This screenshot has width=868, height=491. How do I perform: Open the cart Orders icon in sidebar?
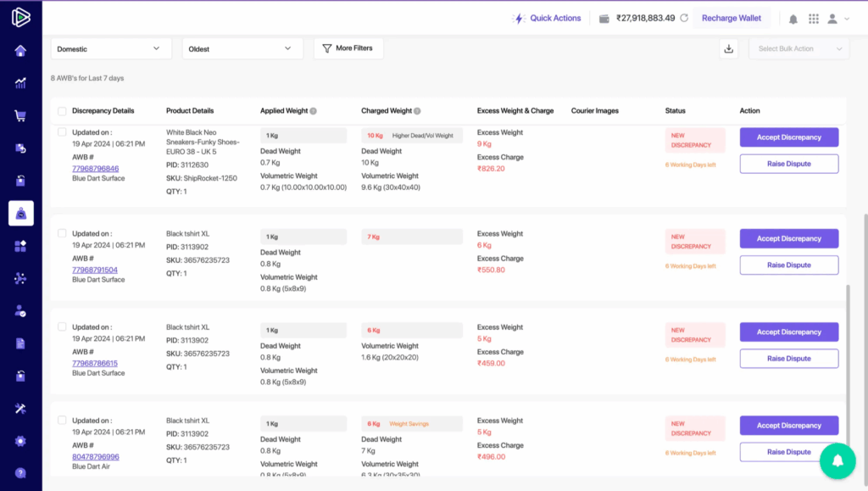pyautogui.click(x=20, y=116)
